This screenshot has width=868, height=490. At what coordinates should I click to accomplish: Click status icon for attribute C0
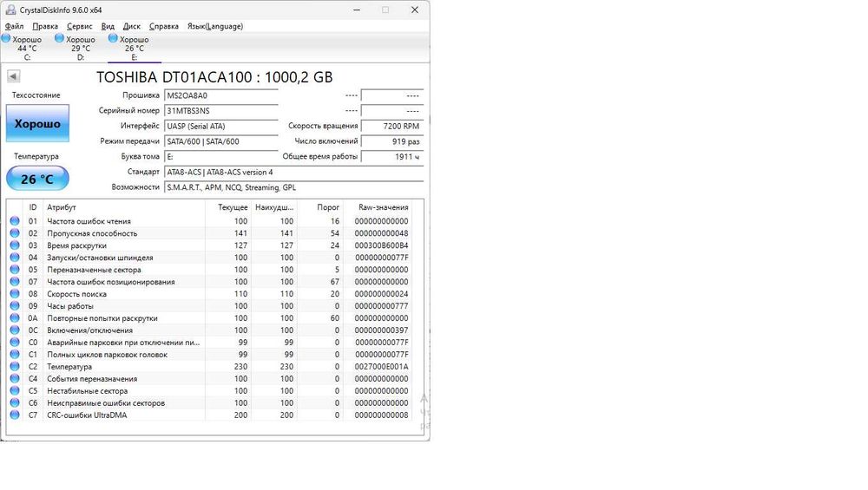point(15,342)
